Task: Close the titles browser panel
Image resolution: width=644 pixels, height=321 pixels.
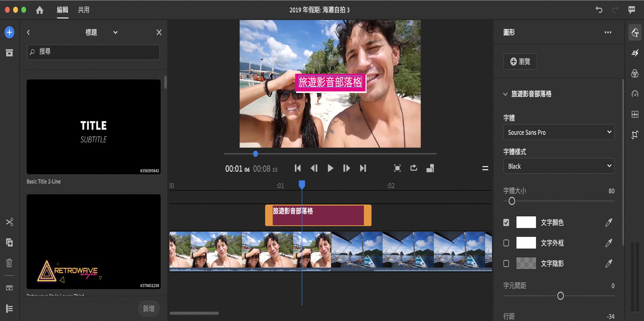Action: (159, 32)
